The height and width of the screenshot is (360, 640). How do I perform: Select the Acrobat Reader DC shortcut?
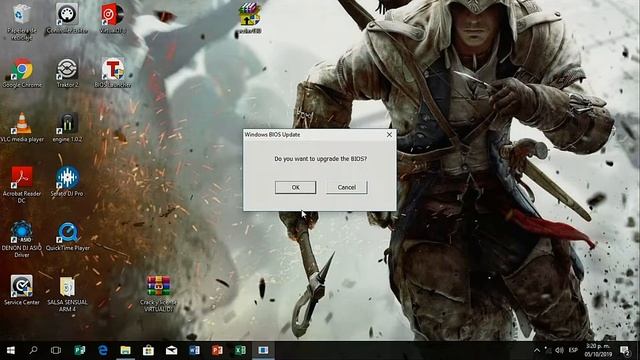tap(22, 185)
